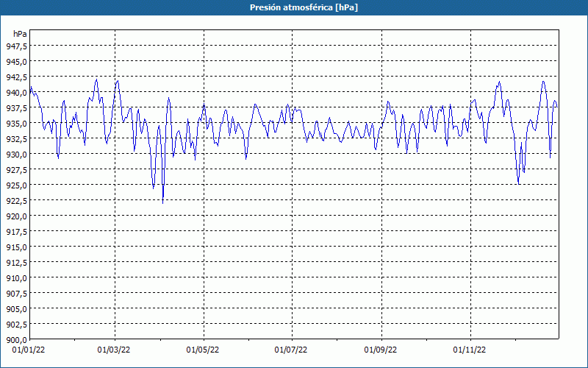Select the 937,5 y-axis value
588x368 pixels.
click(16, 108)
